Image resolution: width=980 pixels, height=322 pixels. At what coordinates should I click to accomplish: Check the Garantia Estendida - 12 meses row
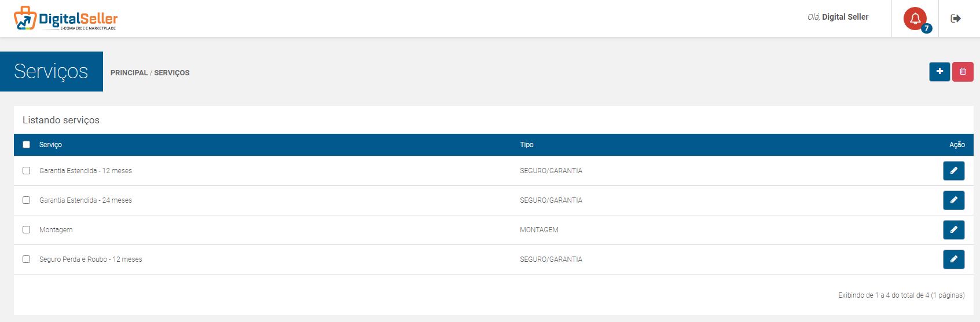coord(26,171)
